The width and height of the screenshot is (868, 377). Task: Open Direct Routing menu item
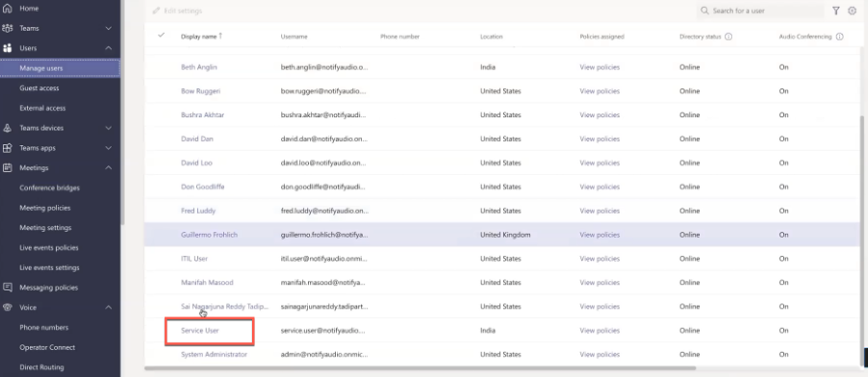pos(41,367)
